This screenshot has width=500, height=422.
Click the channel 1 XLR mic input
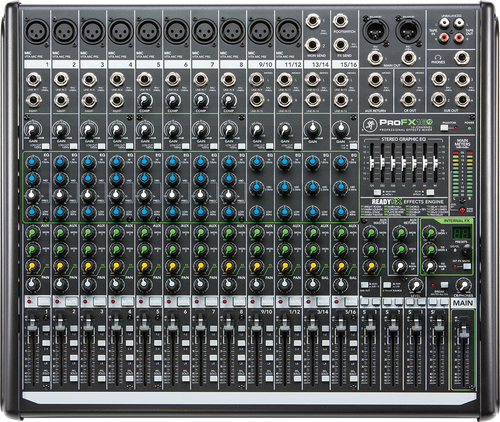36,31
